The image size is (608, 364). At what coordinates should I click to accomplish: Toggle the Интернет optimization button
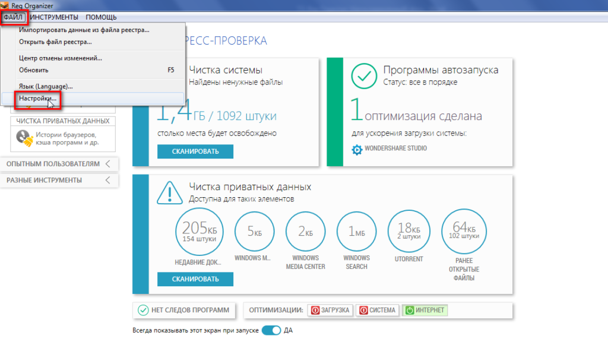click(x=425, y=310)
